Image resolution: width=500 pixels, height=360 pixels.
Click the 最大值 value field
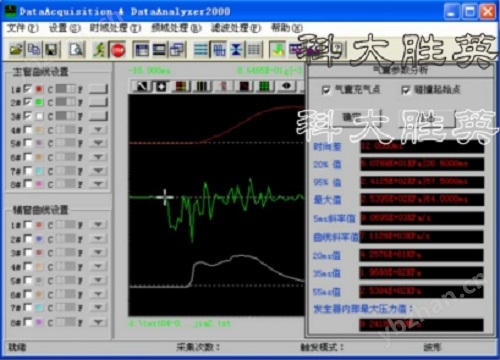click(x=422, y=199)
